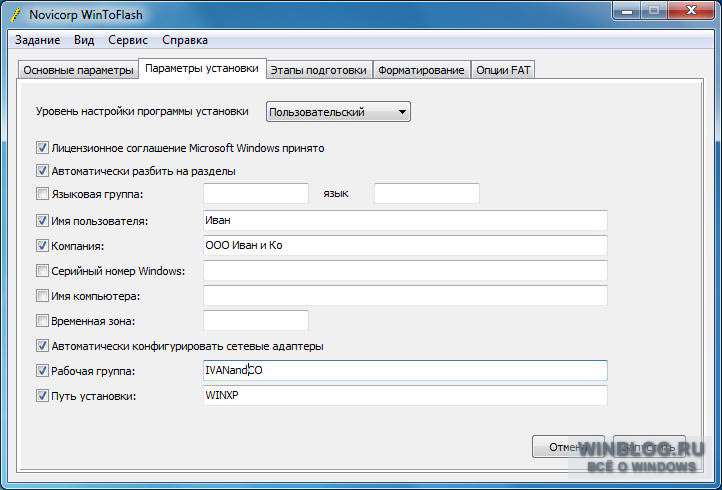Select the Параметры установки tab
The width and height of the screenshot is (722, 490).
(202, 68)
